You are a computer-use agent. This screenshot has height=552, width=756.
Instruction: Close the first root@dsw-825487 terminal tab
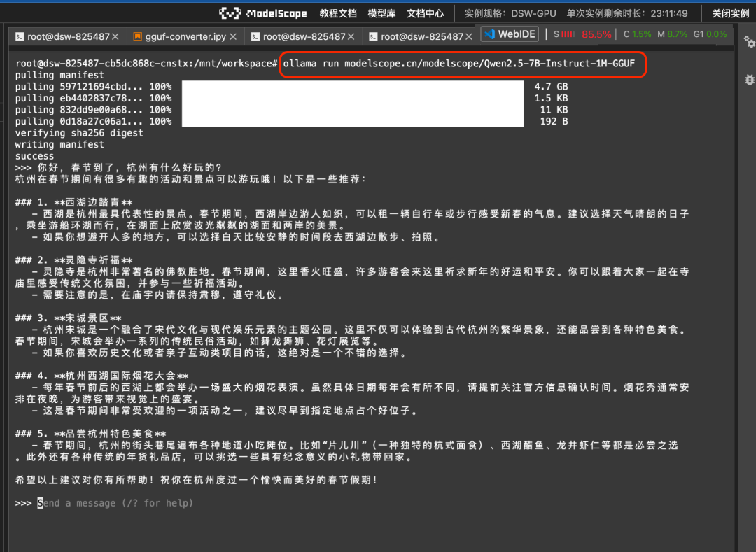(x=115, y=36)
